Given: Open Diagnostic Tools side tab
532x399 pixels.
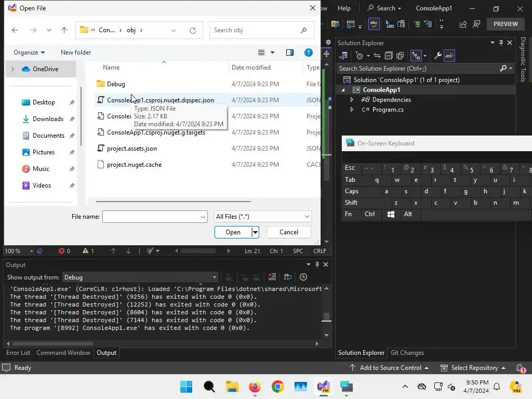Looking at the screenshot, I should tap(523, 60).
